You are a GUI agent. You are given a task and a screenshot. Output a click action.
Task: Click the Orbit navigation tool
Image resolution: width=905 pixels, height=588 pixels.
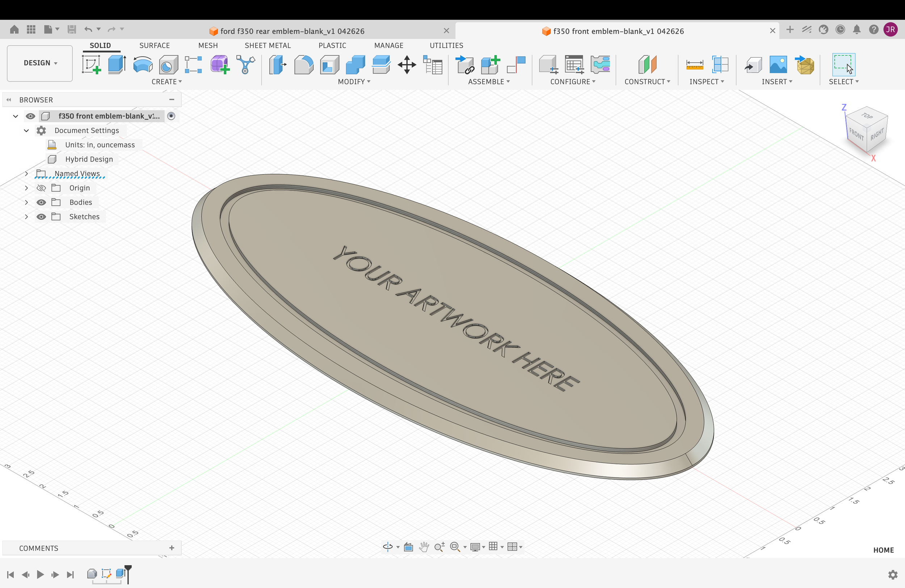click(388, 547)
